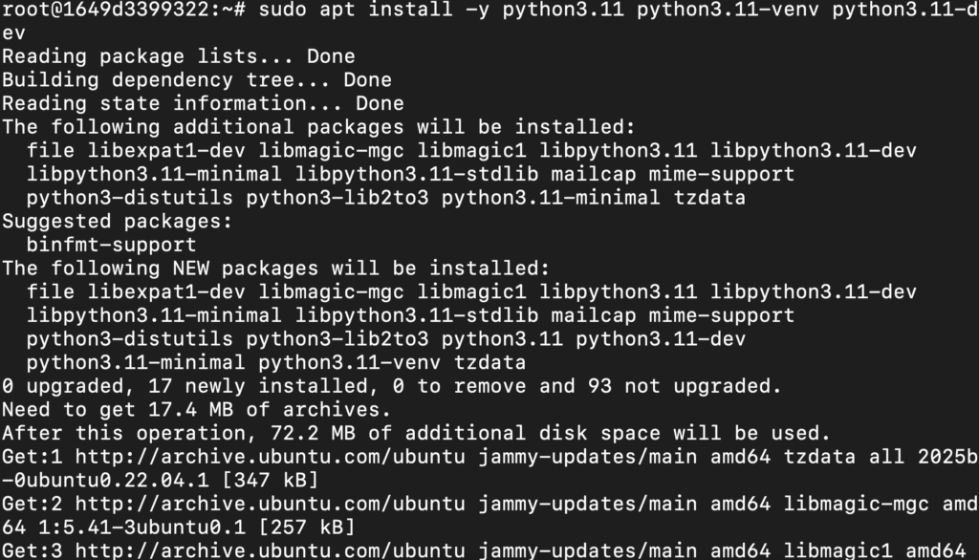The width and height of the screenshot is (979, 560).
Task: Click the 'Building dependency tree... Done' line
Action: coord(197,80)
